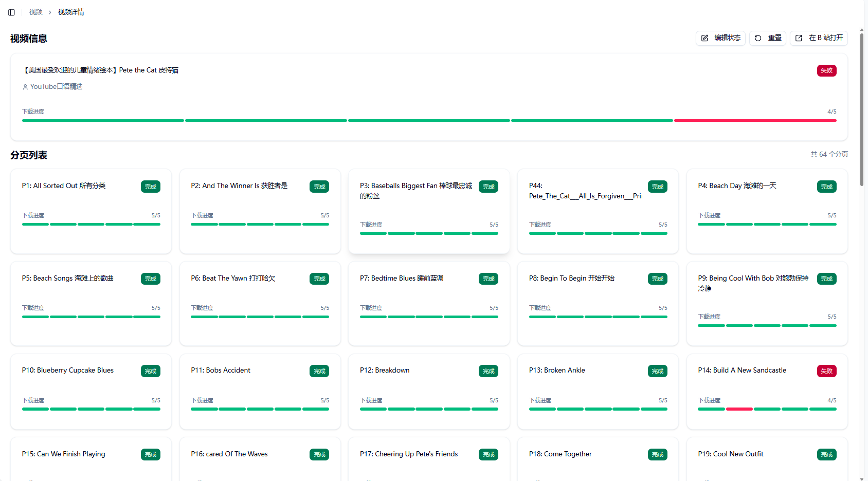This screenshot has width=868, height=481.
Task: Select P3: Baseballs Biggest Fan title
Action: pos(416,191)
